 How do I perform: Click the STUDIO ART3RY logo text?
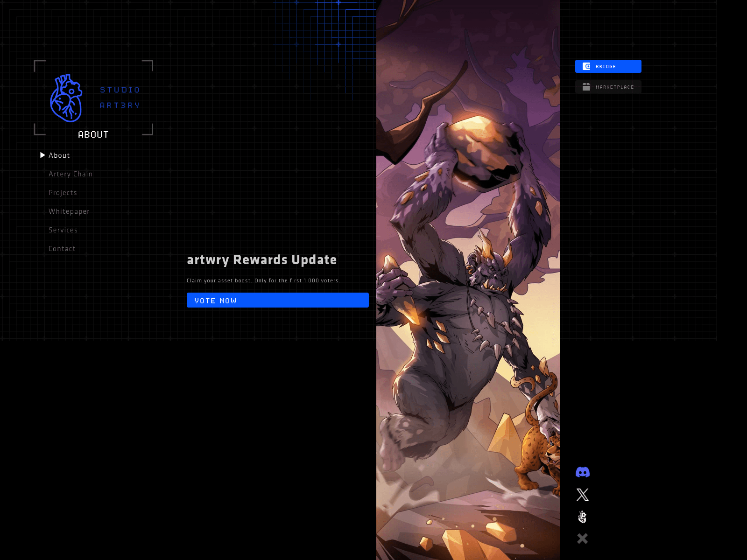click(x=120, y=98)
